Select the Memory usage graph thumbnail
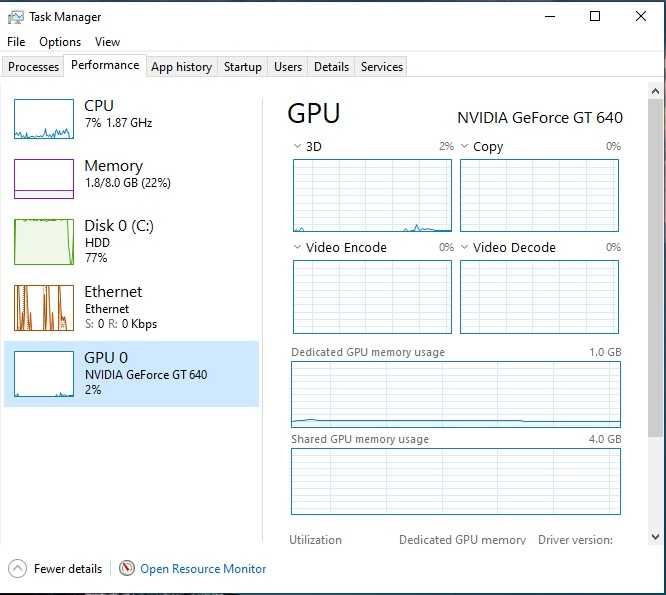Viewport: 666px width, 595px height. coord(44,179)
